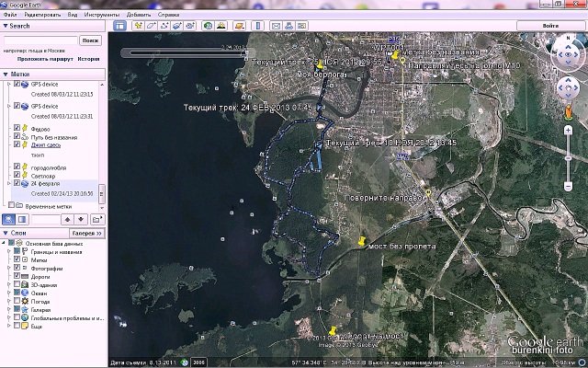Uncheck the 'Светлояр' placemark checkbox
This screenshot has height=368, width=588.
tap(17, 175)
